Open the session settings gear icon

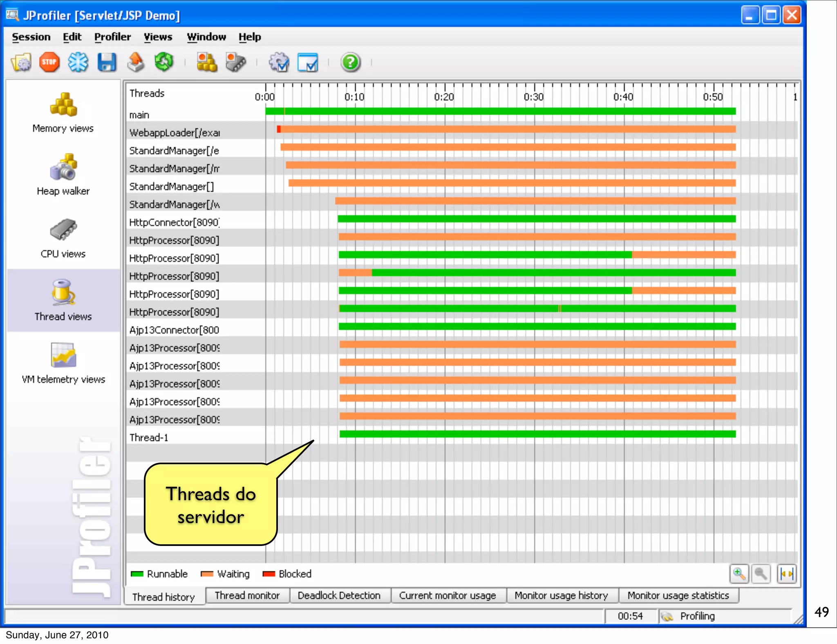pyautogui.click(x=279, y=63)
